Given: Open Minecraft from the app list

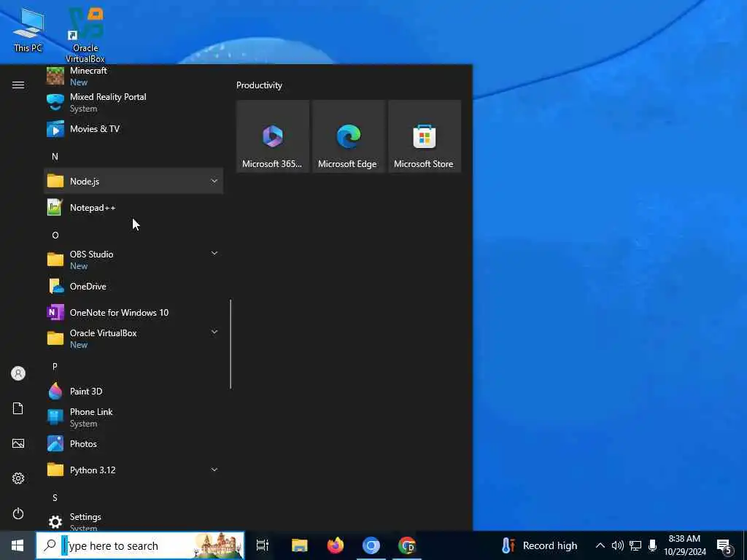Looking at the screenshot, I should tap(133, 76).
